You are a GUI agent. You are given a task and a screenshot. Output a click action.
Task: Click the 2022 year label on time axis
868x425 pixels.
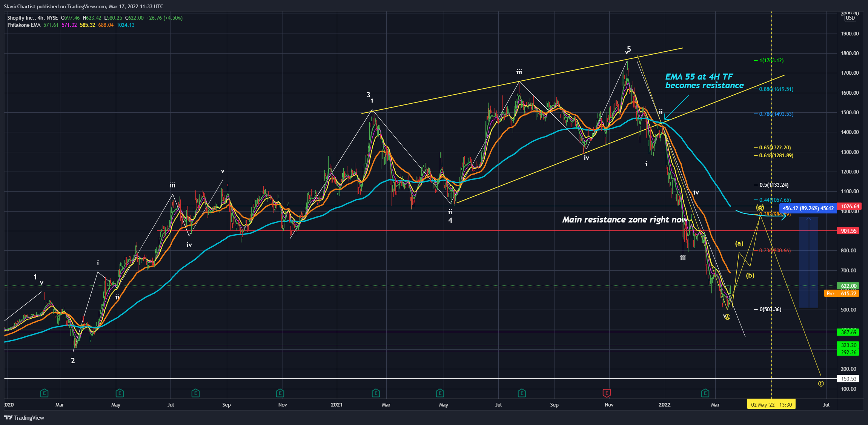664,405
